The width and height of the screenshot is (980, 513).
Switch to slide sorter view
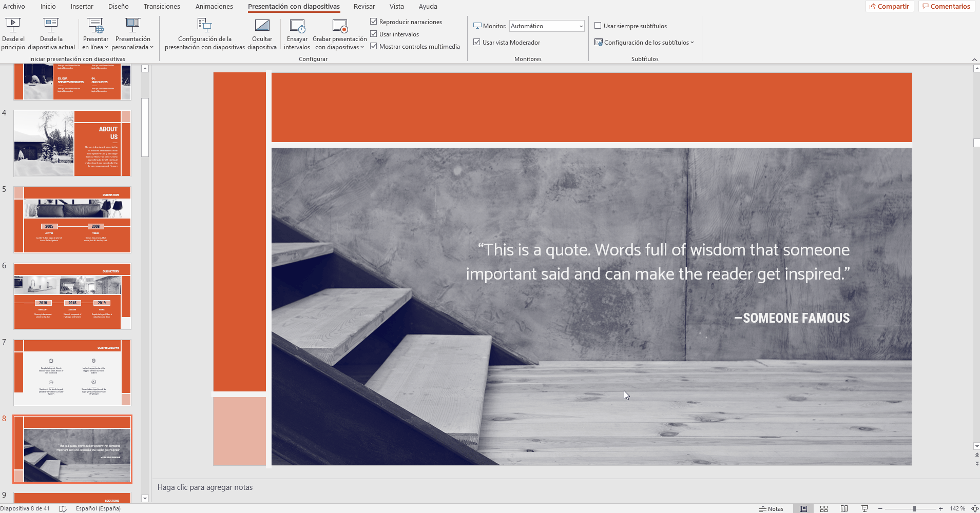click(824, 508)
